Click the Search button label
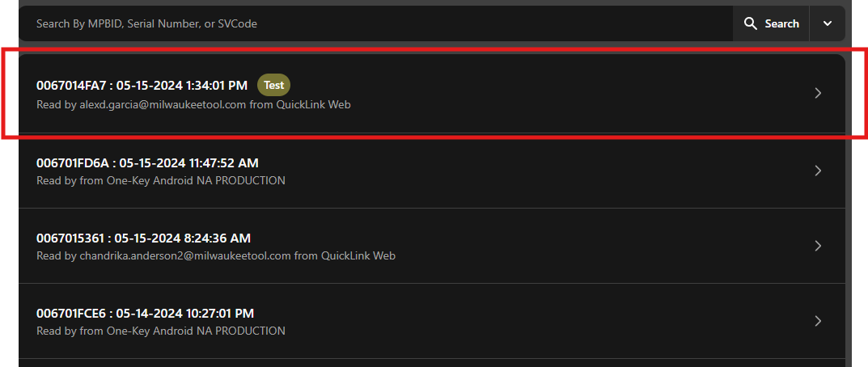The width and height of the screenshot is (868, 367). [781, 23]
